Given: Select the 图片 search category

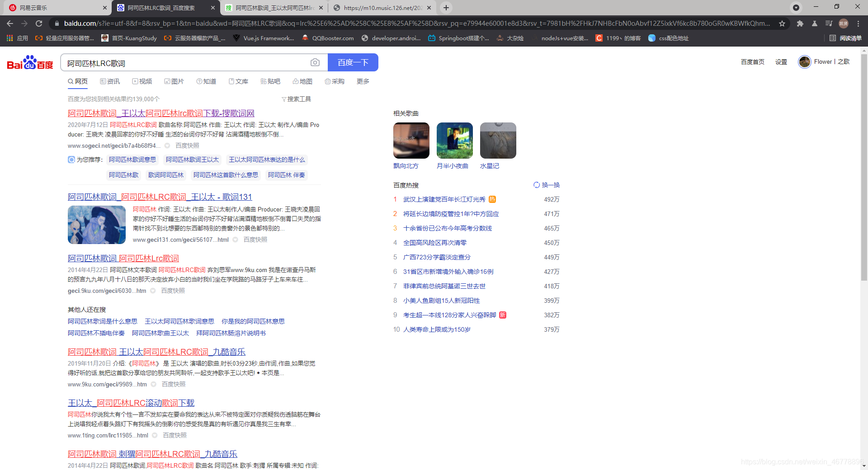Looking at the screenshot, I should click(x=174, y=81).
